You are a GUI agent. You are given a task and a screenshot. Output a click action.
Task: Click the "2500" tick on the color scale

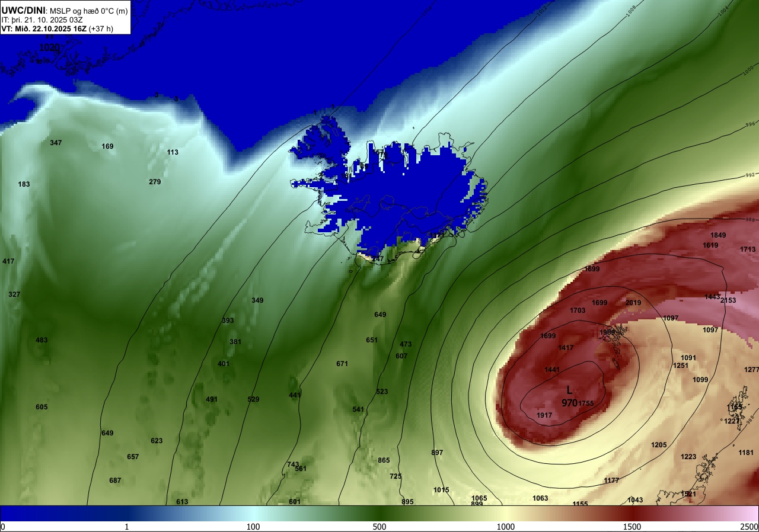(749, 527)
